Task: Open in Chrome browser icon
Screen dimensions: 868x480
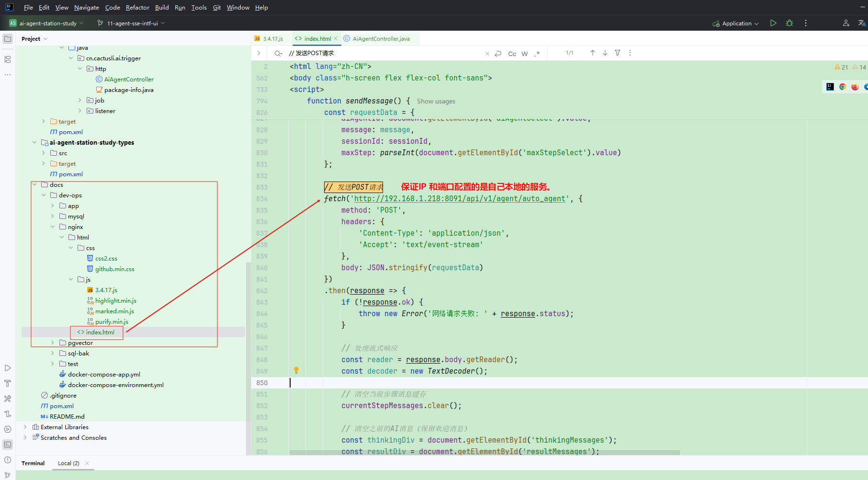Action: [843, 87]
